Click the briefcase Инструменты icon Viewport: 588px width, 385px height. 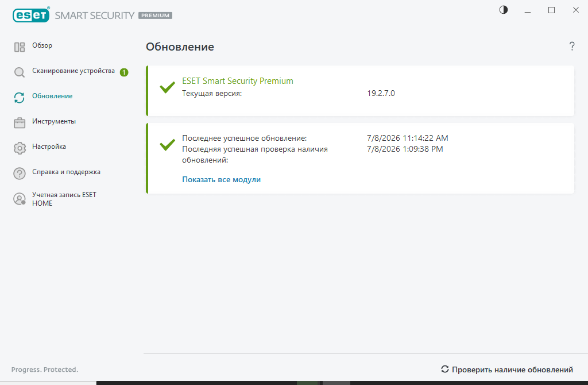[20, 123]
